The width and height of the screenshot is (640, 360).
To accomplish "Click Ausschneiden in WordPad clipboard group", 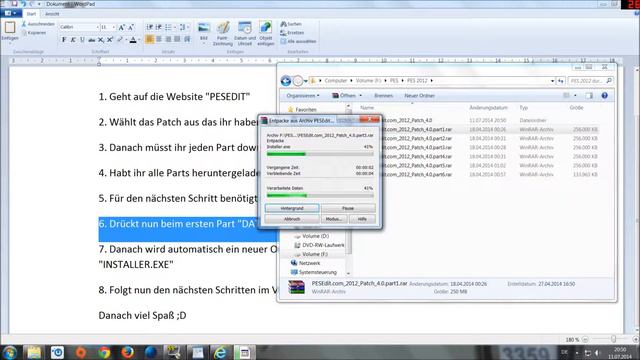I will (38, 24).
